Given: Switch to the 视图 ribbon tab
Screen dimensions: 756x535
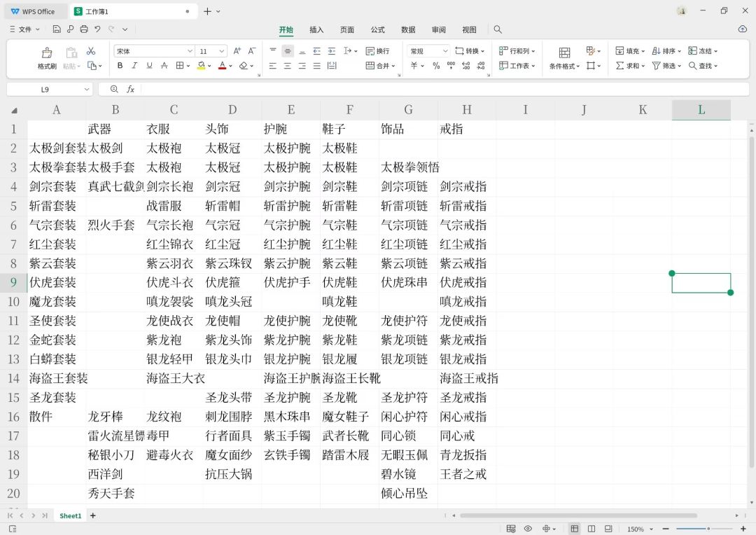Looking at the screenshot, I should coord(469,29).
